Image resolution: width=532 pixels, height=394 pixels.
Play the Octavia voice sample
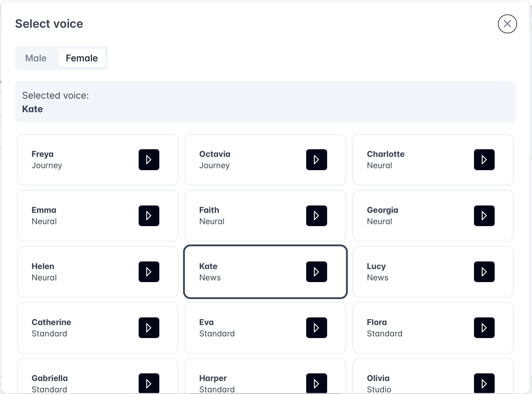tap(316, 160)
